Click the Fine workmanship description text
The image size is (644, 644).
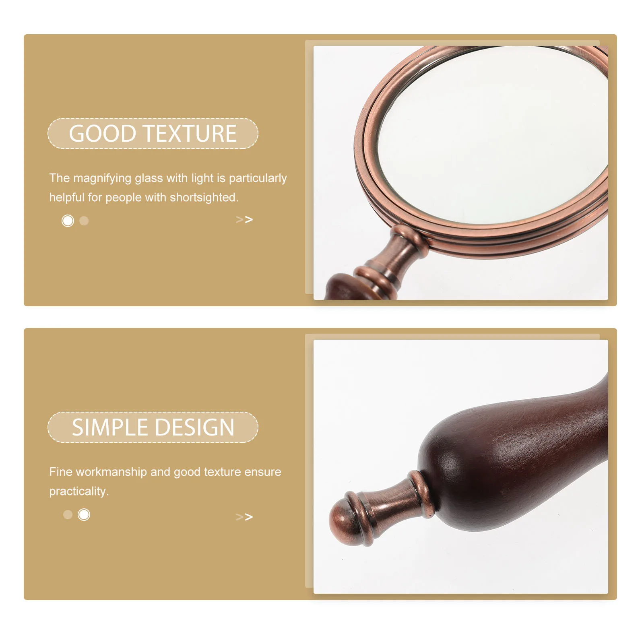point(165,481)
